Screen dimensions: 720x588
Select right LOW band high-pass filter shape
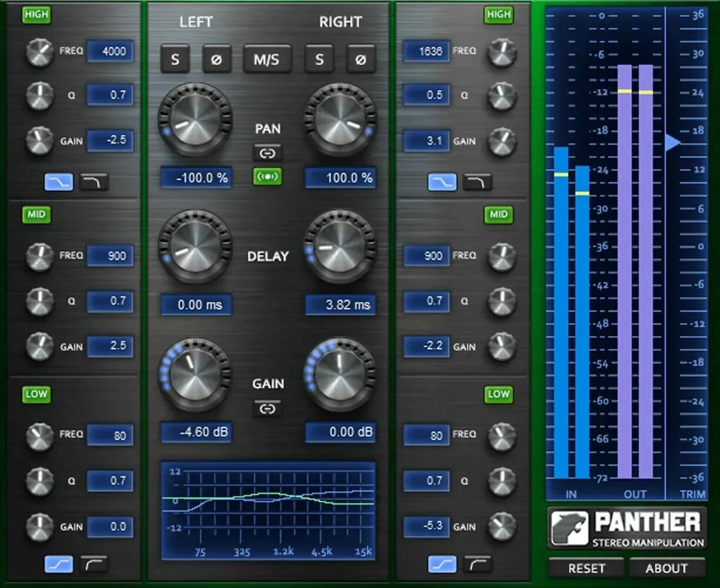[477, 564]
